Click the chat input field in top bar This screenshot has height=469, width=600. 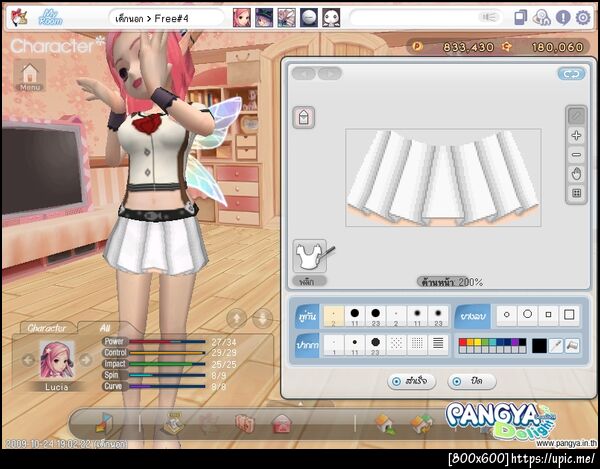tap(426, 18)
